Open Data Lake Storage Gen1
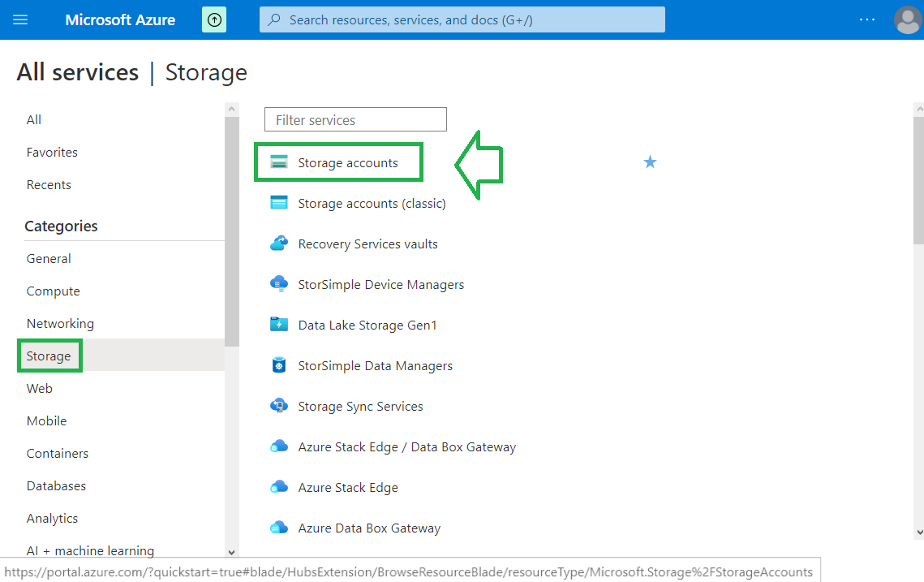The height and width of the screenshot is (582, 924). (367, 325)
